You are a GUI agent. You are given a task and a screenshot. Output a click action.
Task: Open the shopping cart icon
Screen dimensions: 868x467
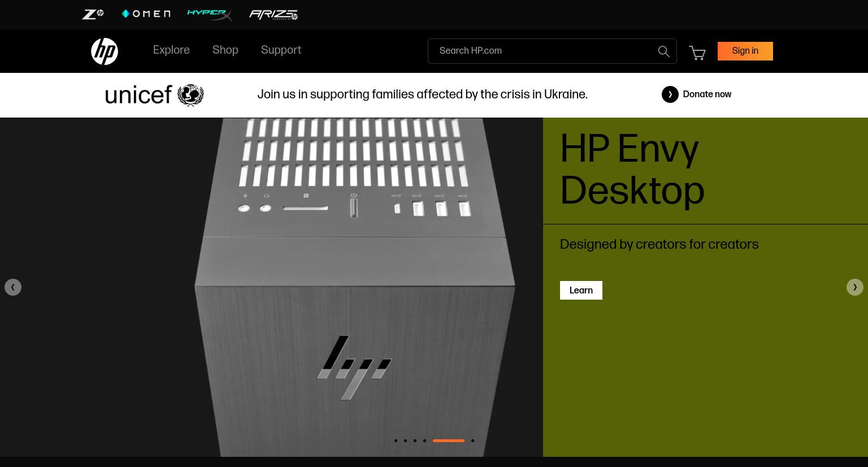(x=697, y=53)
